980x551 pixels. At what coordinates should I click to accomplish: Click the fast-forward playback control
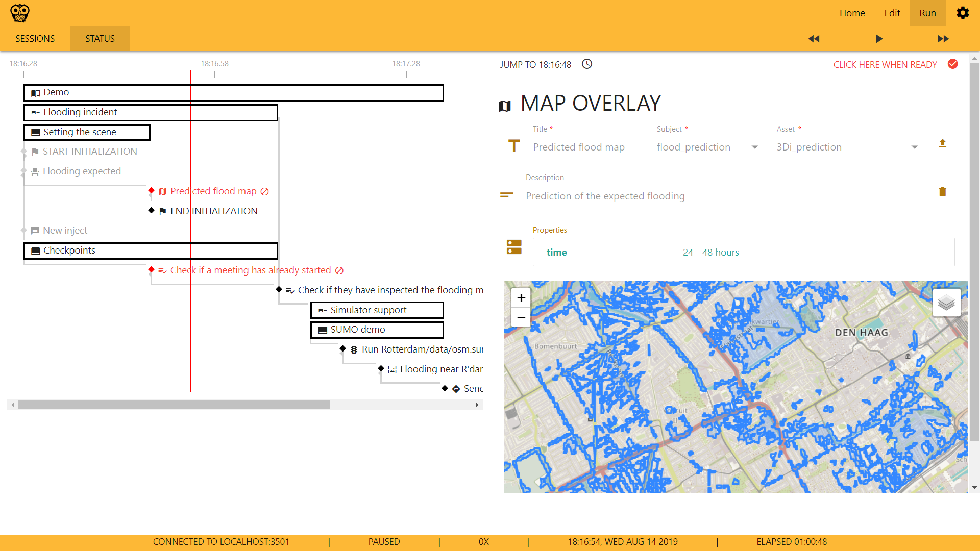click(x=943, y=38)
